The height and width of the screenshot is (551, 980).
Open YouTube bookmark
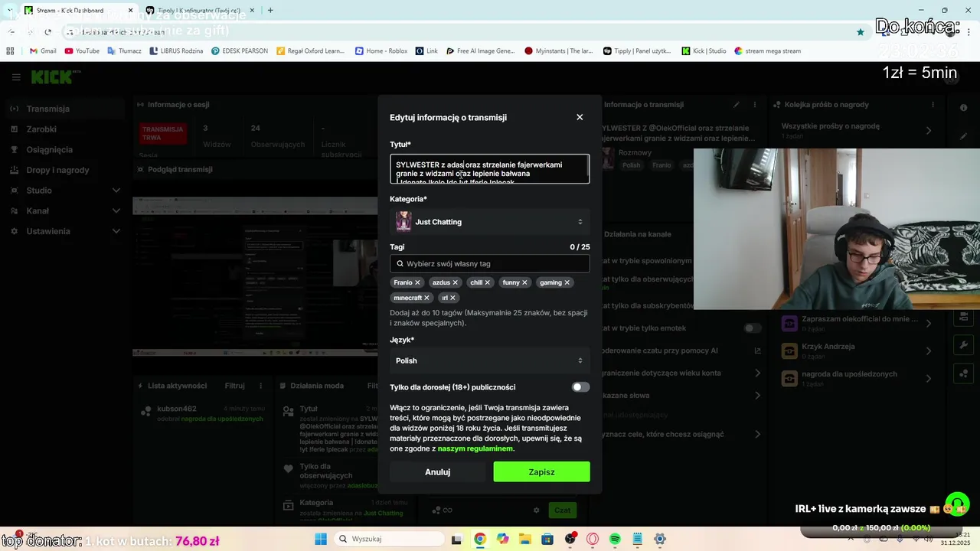(x=82, y=51)
